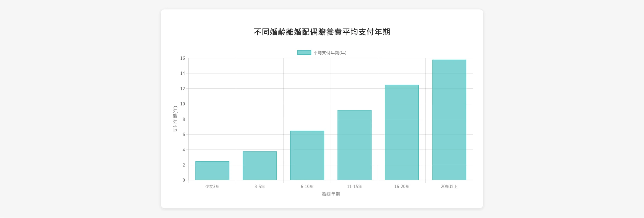
Task: Click the 16-20年 bar
Action: point(402,132)
